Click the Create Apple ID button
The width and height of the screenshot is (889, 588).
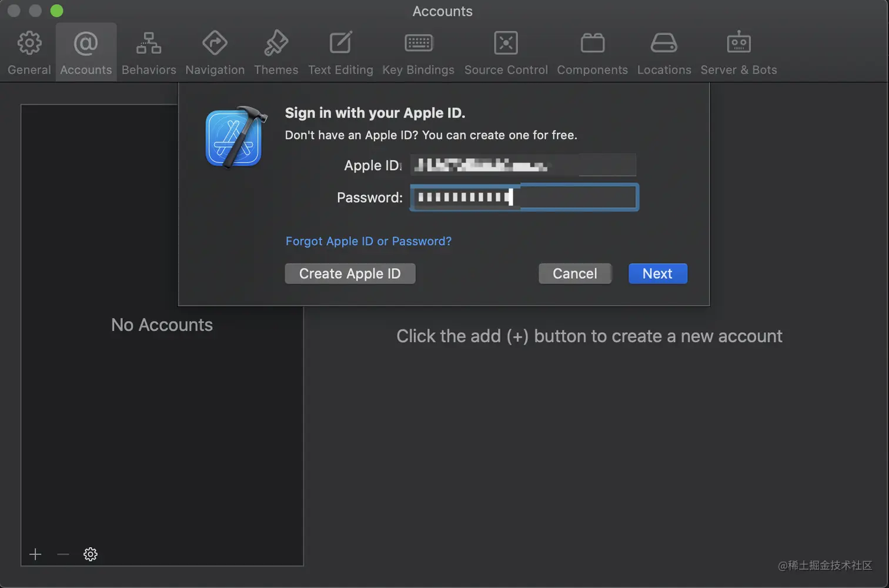[350, 273]
